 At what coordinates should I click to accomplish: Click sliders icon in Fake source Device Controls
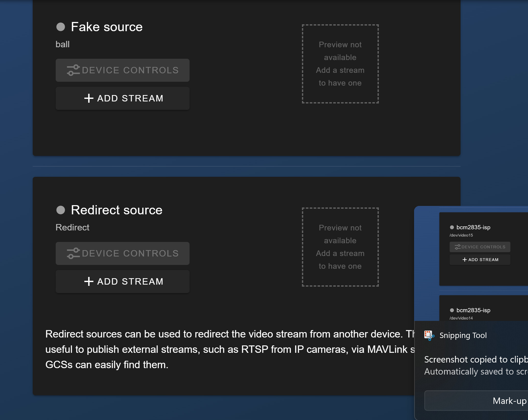click(73, 70)
